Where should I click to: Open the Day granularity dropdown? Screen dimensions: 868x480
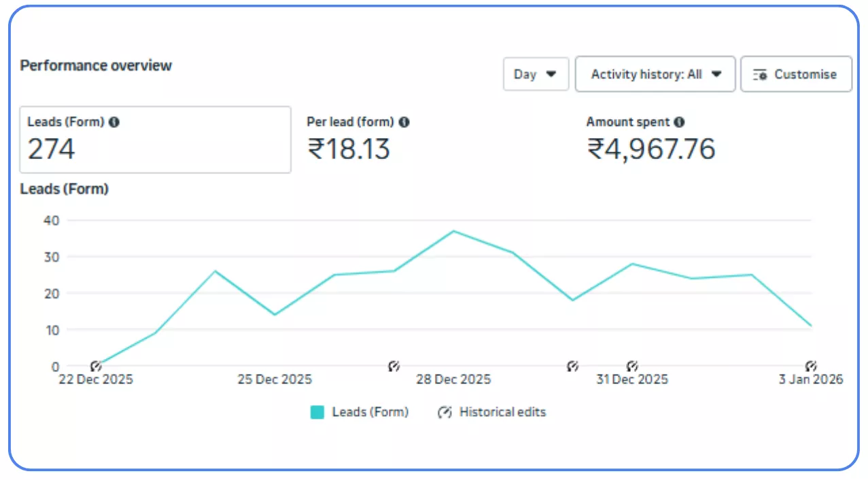click(x=536, y=74)
